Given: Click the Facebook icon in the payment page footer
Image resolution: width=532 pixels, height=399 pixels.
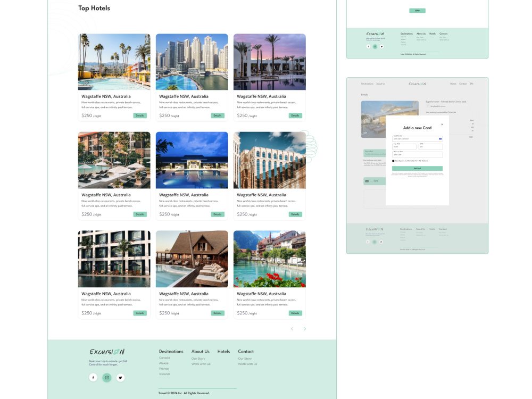Looking at the screenshot, I should click(x=368, y=242).
